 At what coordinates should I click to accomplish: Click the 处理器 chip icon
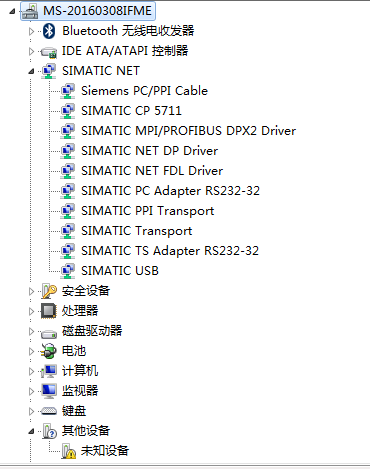49,311
